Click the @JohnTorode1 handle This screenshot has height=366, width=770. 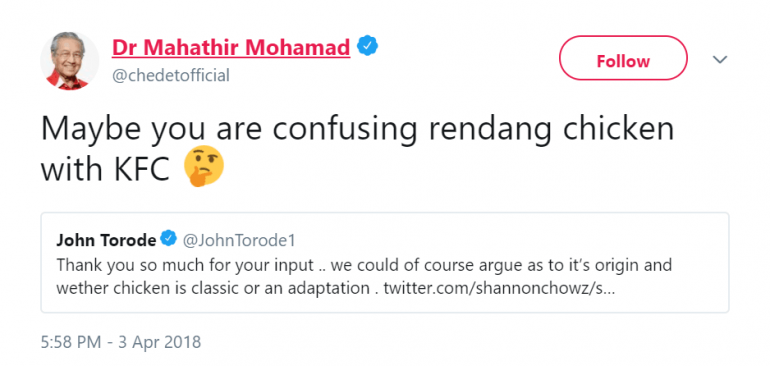click(239, 240)
